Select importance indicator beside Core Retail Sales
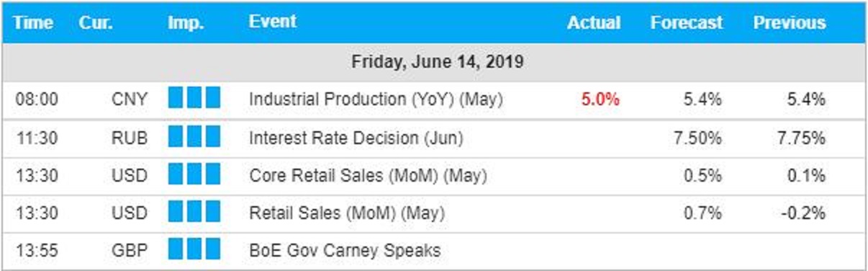This screenshot has height=271, width=868. pos(194,175)
